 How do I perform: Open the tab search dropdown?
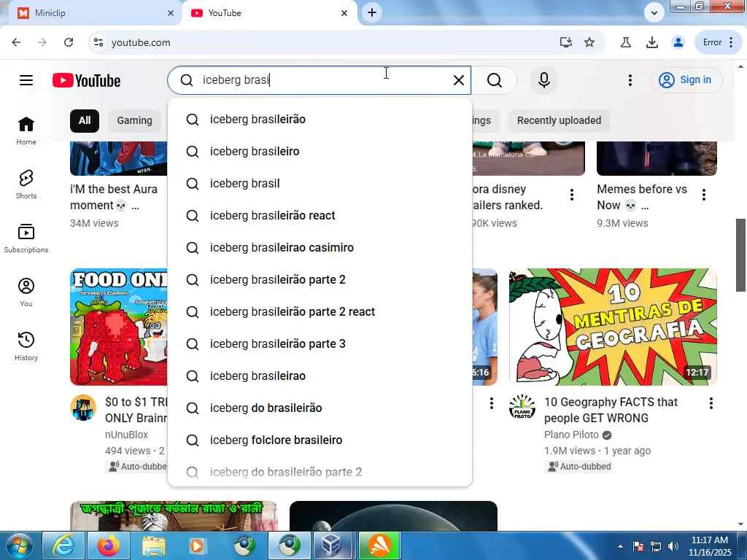pos(654,13)
